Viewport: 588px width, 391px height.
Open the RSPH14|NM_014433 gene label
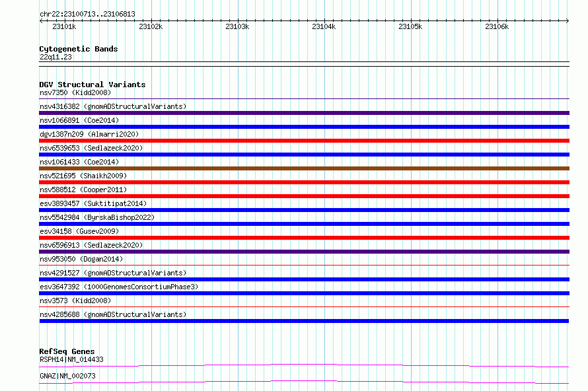(71, 359)
